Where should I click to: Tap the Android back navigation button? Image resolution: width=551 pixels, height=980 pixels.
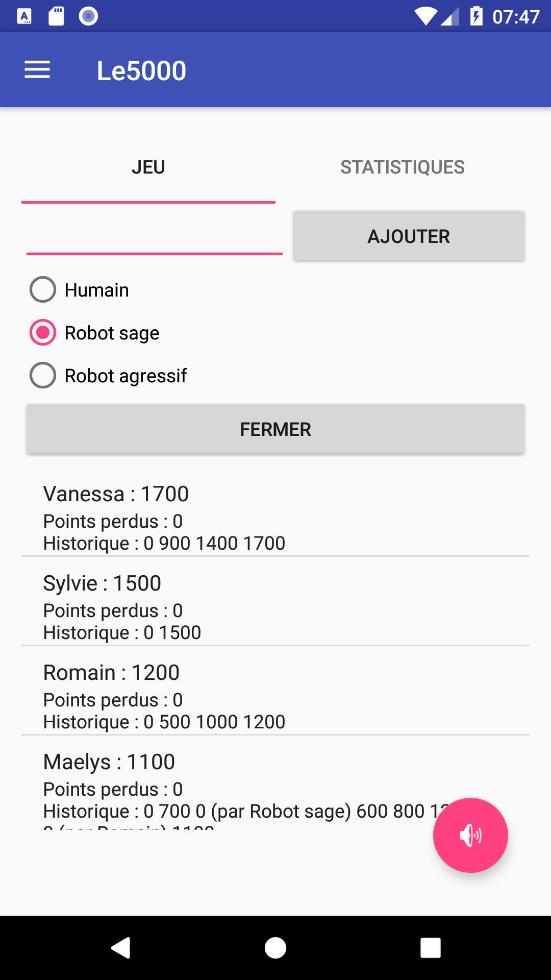tap(121, 948)
